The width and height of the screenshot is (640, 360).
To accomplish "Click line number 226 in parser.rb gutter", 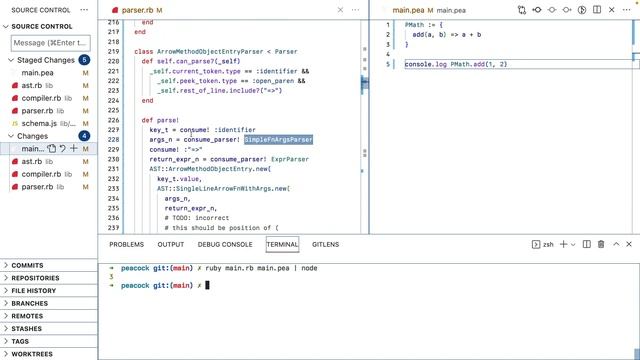I will pos(113,120).
